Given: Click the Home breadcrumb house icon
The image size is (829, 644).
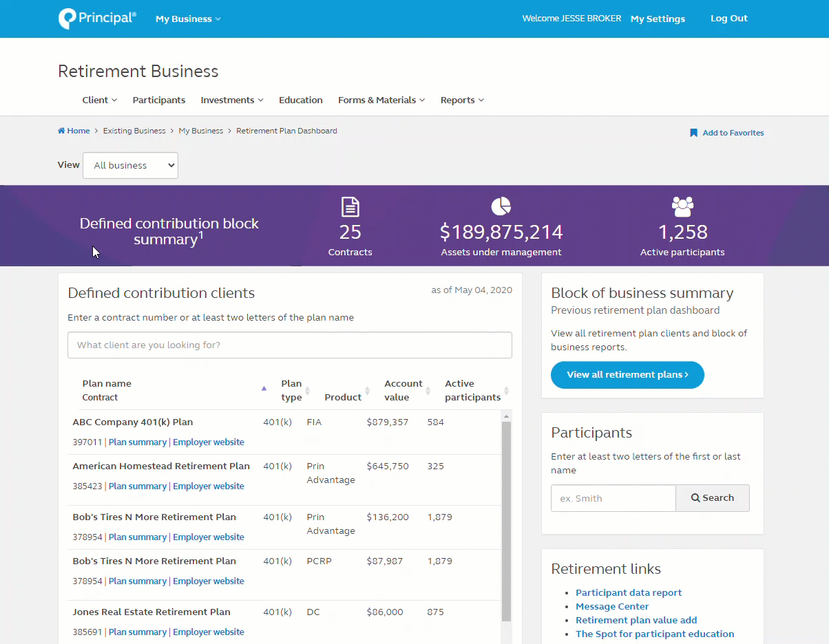Looking at the screenshot, I should (61, 131).
